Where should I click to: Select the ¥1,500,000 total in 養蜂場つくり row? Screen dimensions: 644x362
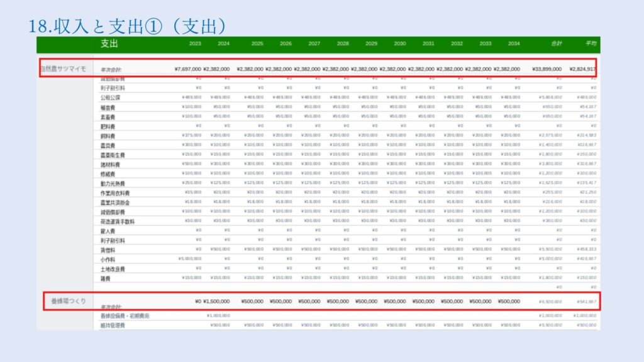pos(216,301)
